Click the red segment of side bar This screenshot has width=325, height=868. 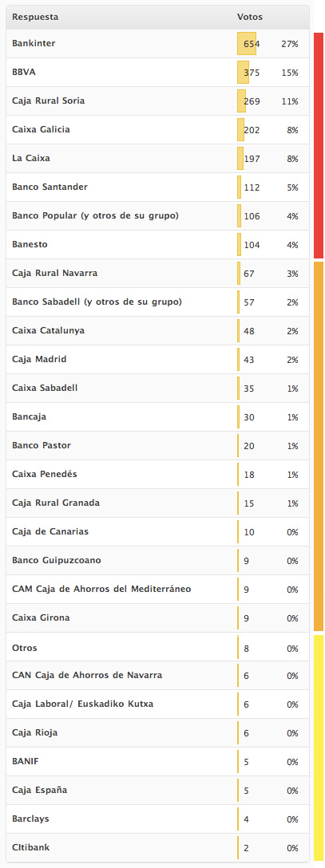[319, 145]
